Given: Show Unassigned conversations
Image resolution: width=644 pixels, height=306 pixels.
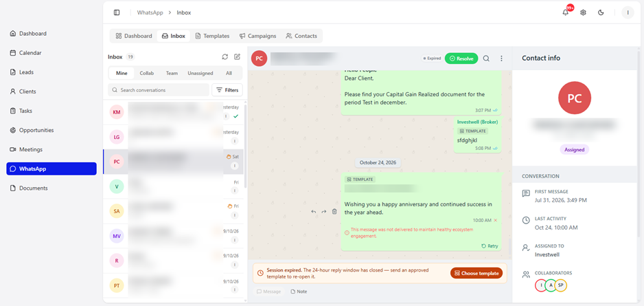Looking at the screenshot, I should tap(200, 73).
